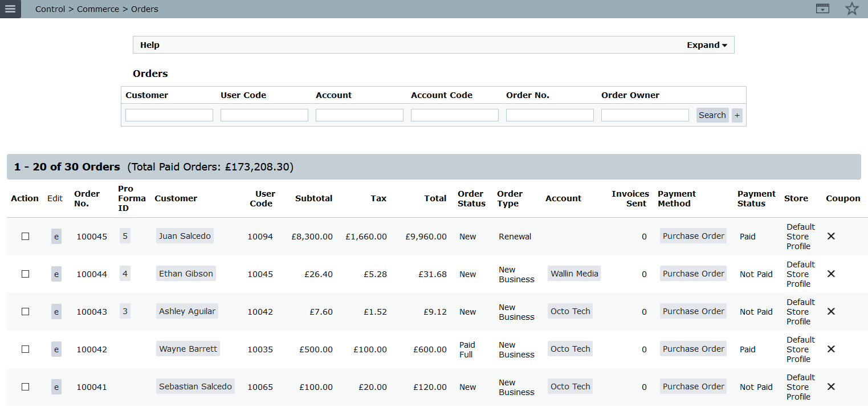This screenshot has height=411, width=868.
Task: Add more search fields with plus button
Action: coord(737,115)
